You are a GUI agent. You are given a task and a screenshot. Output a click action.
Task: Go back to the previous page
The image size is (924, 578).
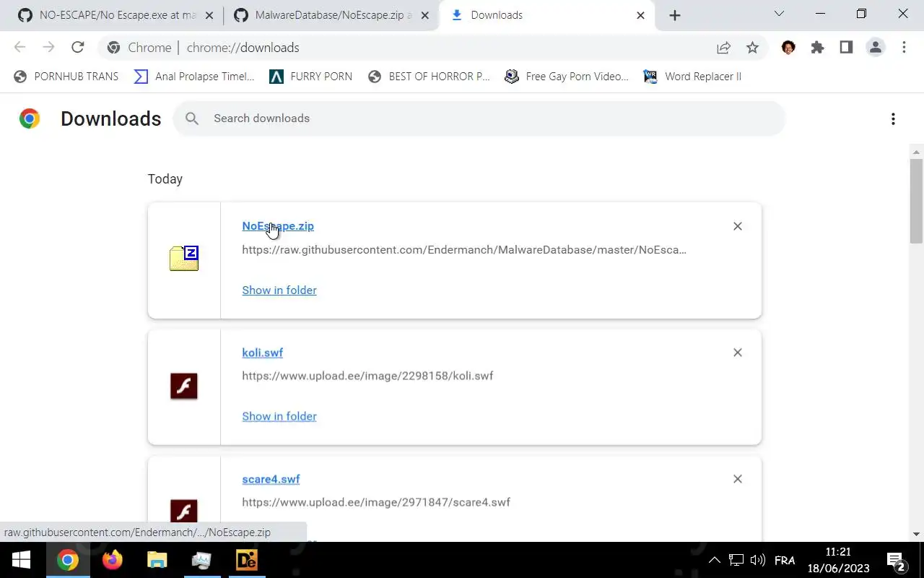click(20, 48)
